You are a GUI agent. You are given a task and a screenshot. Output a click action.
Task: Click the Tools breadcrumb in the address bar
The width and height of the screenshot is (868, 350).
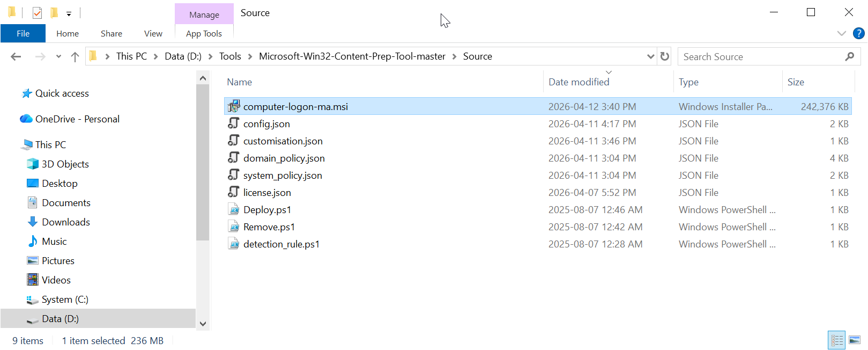point(230,56)
